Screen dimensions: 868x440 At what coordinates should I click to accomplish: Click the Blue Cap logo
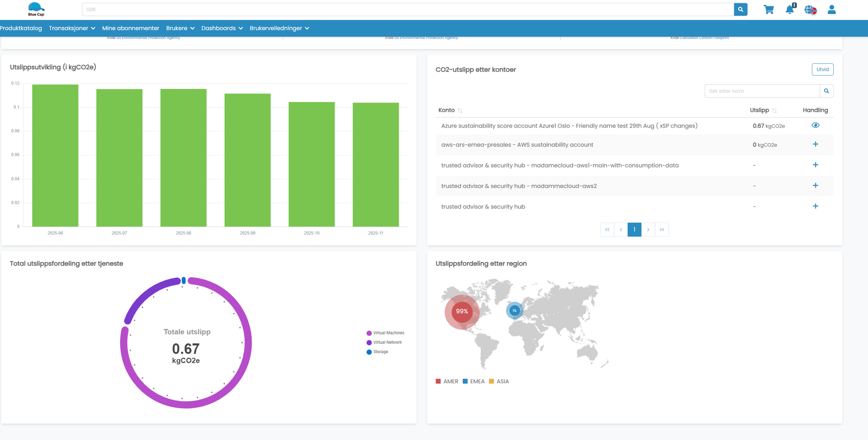click(36, 9)
